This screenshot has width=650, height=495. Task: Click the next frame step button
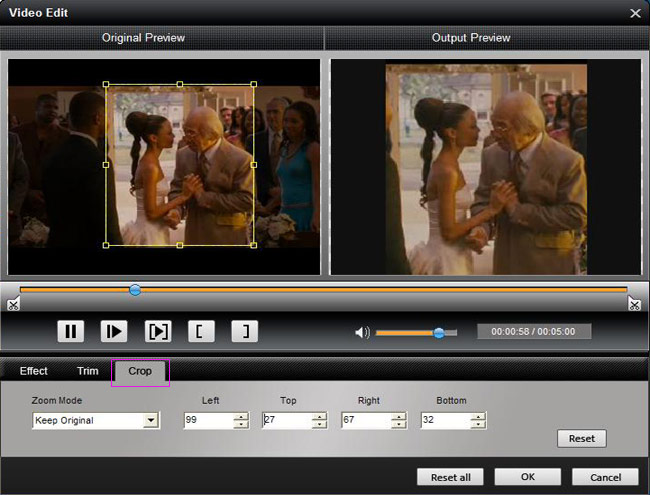(x=113, y=332)
